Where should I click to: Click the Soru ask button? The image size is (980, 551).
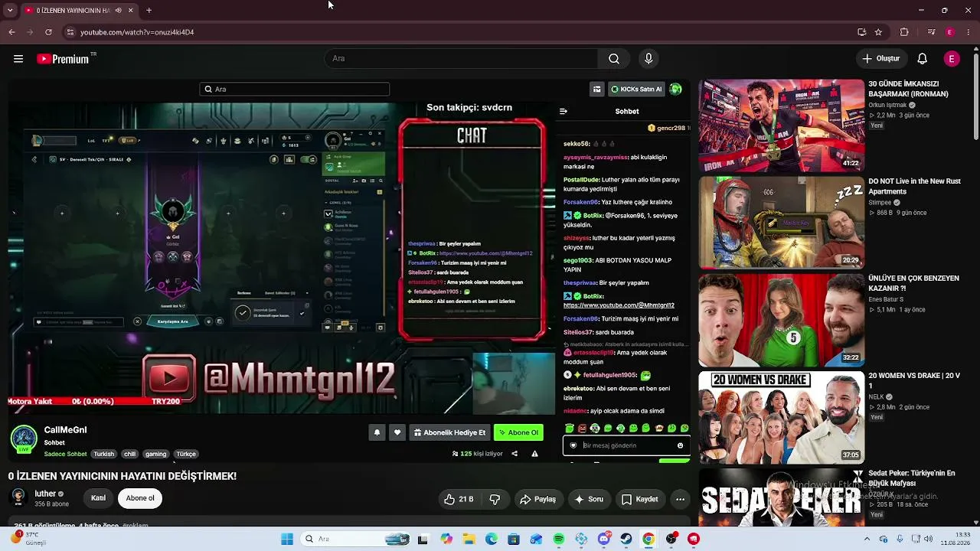589,499
